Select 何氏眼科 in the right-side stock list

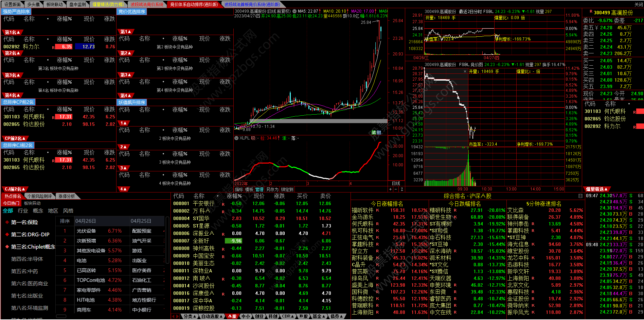click(x=615, y=111)
